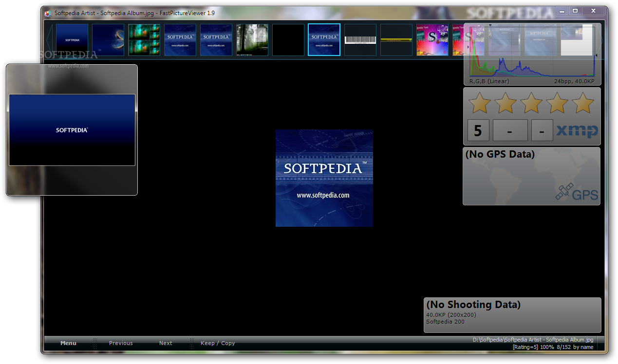Click the XMP logo in rating panel
This screenshot has width=618, height=364.
pos(577,130)
